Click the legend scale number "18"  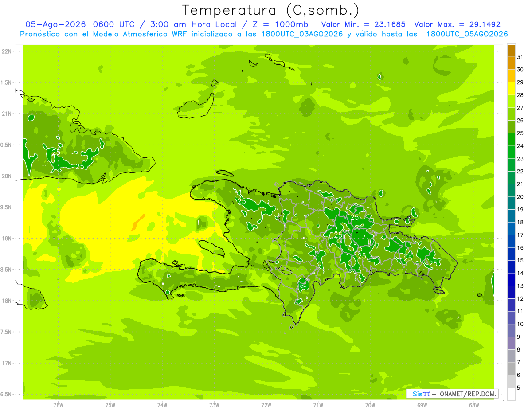[x=520, y=223]
